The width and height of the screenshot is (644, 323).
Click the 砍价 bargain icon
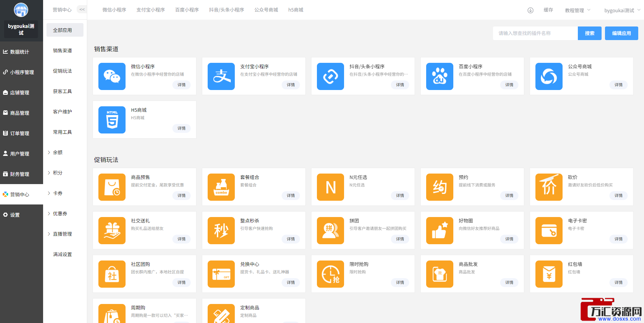[549, 187]
